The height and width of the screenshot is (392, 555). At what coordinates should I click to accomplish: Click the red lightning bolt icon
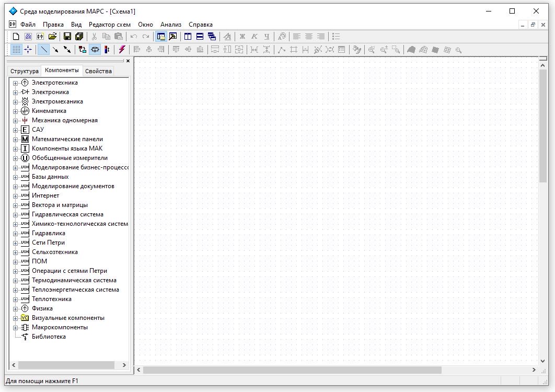point(122,50)
